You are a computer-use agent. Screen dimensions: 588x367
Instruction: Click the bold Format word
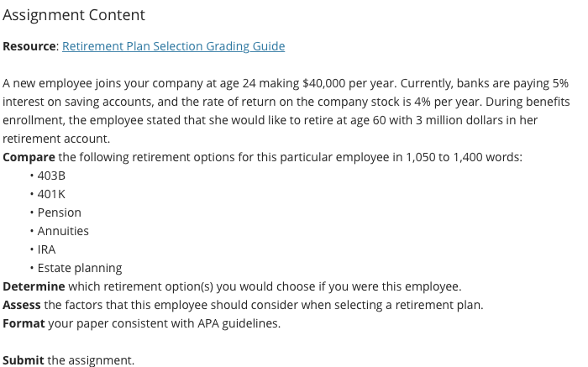24,323
